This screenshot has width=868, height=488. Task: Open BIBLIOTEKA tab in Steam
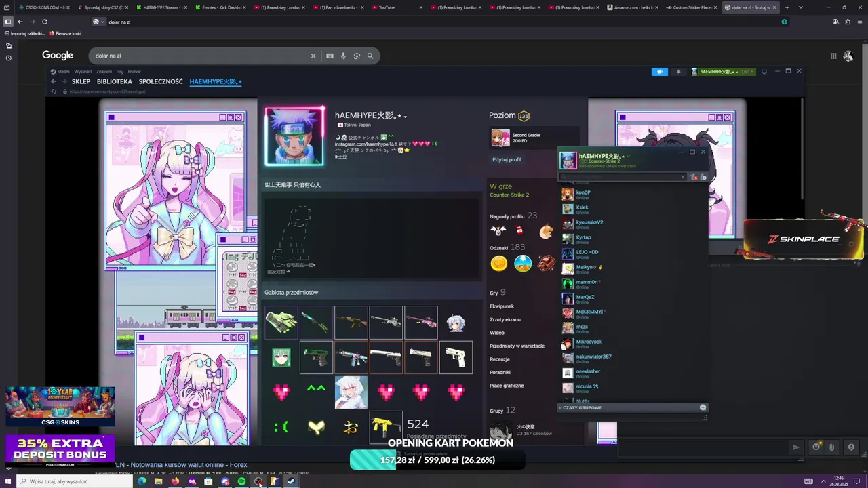[114, 81]
